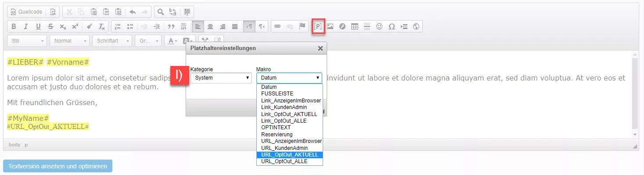Select Link_OptOut_AKTUELL option

click(x=290, y=114)
